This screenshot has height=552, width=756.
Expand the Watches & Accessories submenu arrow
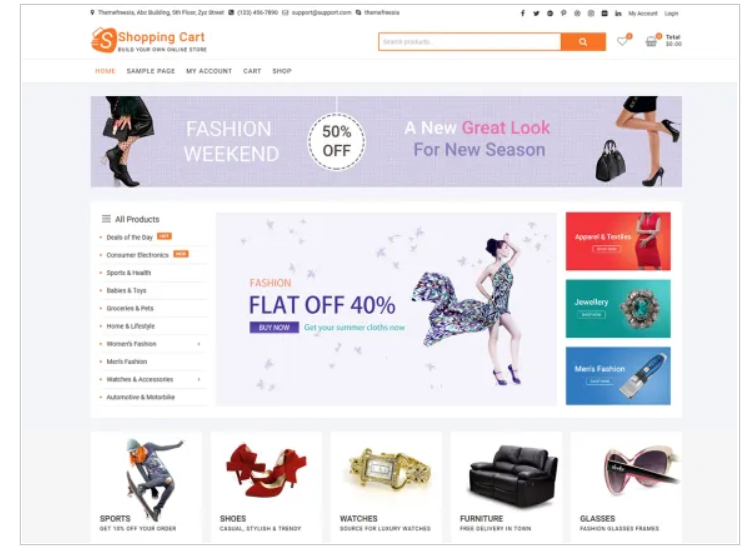coord(199,379)
